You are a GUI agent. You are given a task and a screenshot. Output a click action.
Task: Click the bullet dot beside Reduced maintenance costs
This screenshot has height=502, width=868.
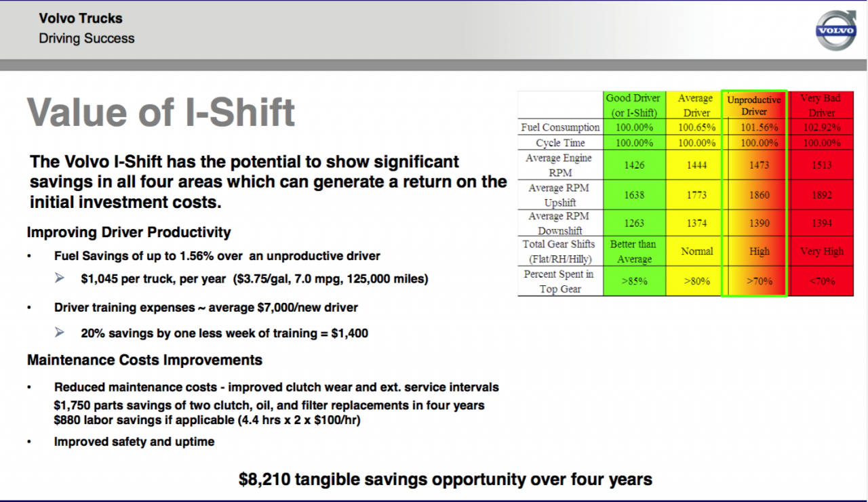coord(29,388)
